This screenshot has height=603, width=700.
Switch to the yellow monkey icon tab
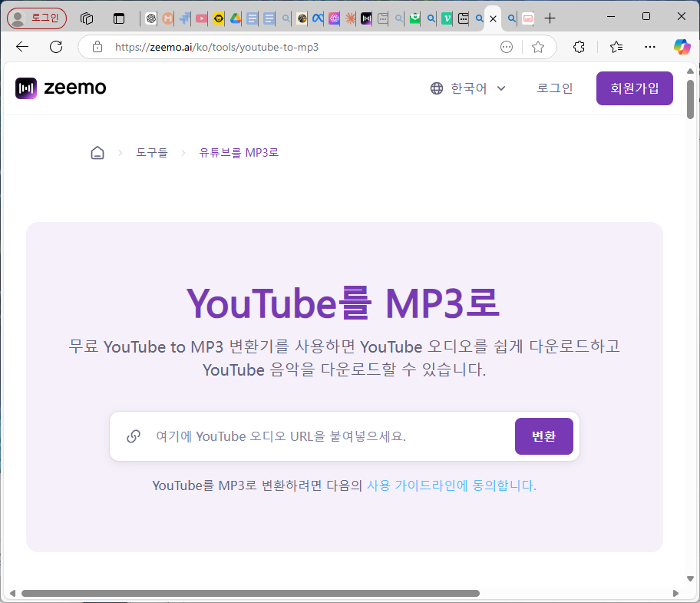click(x=218, y=18)
